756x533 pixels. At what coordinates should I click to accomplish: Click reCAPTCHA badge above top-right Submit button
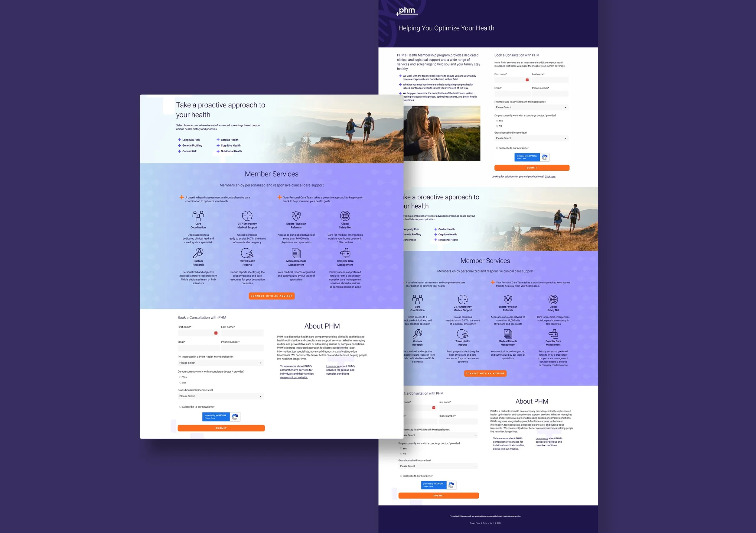click(x=532, y=157)
